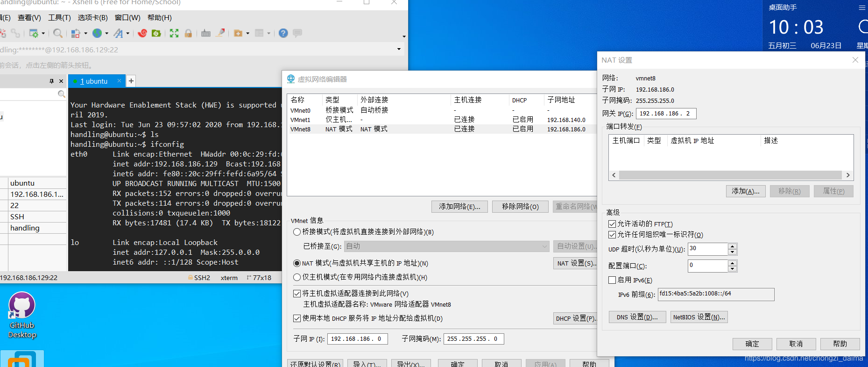Toggle 'connect host virtual adapter to this network' checkbox
868x367 pixels.
[297, 294]
